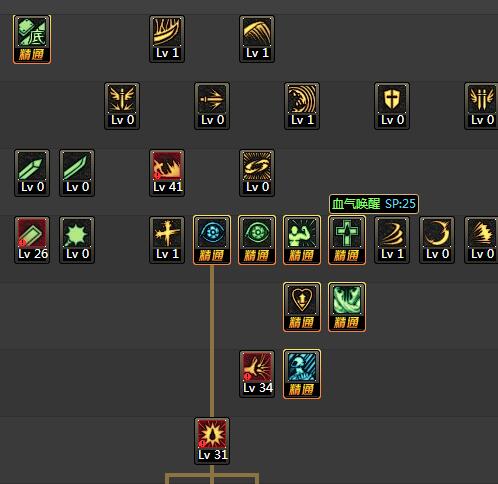This screenshot has height=484, width=498.
Task: Click the blue skull figure mastered skill
Action: click(302, 374)
